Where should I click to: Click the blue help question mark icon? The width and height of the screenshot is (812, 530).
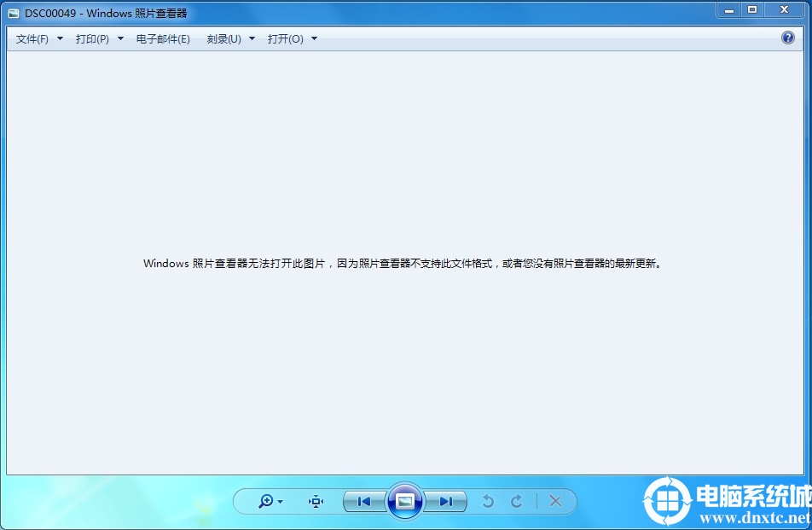tap(787, 38)
